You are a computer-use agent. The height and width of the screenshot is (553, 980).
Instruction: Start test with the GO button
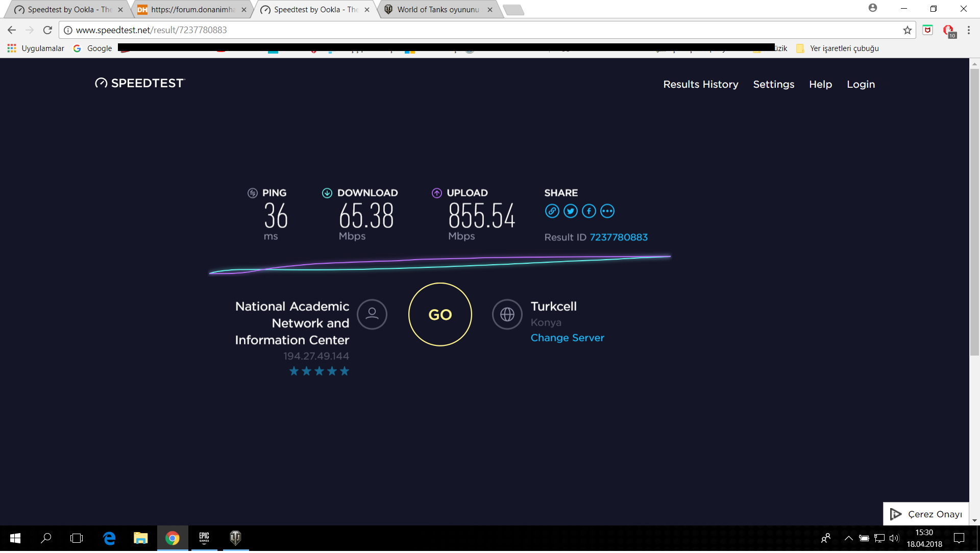440,314
